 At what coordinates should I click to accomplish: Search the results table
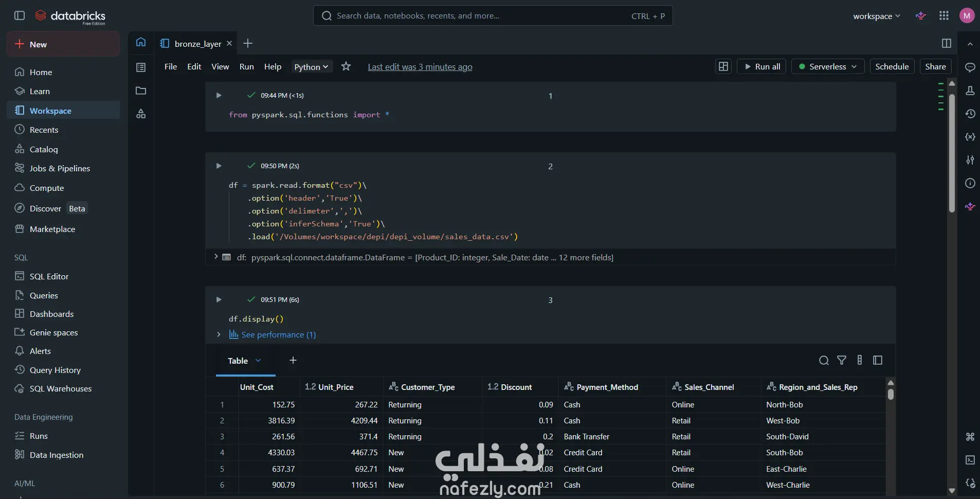pyautogui.click(x=824, y=360)
